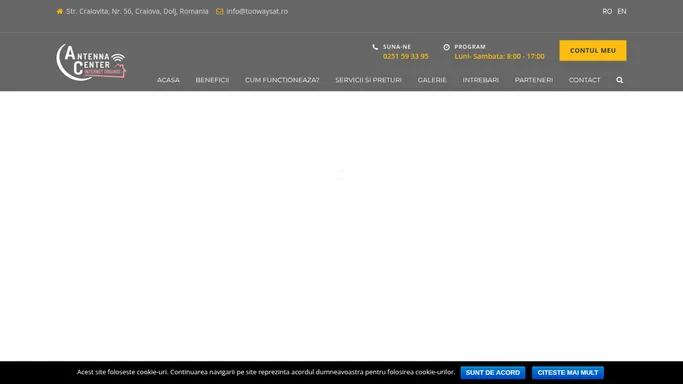This screenshot has width=683, height=384.
Task: Click the search magnifier icon in navigation
Action: (619, 80)
